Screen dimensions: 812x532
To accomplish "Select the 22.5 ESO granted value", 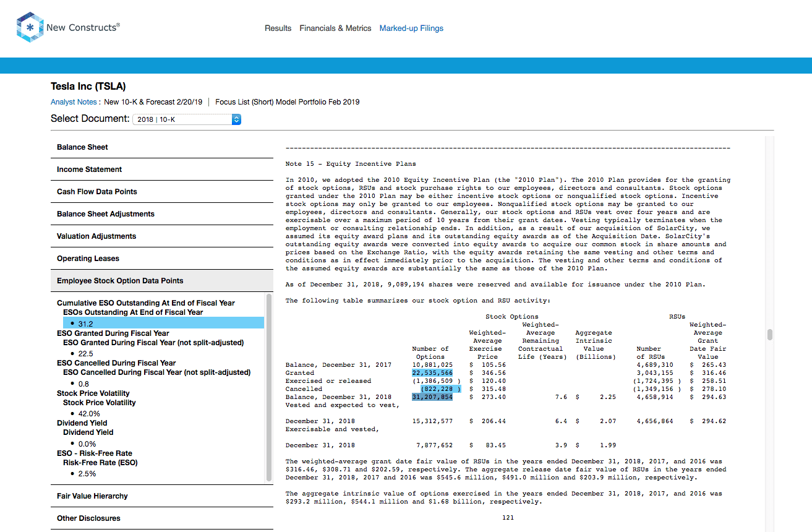I will (85, 354).
